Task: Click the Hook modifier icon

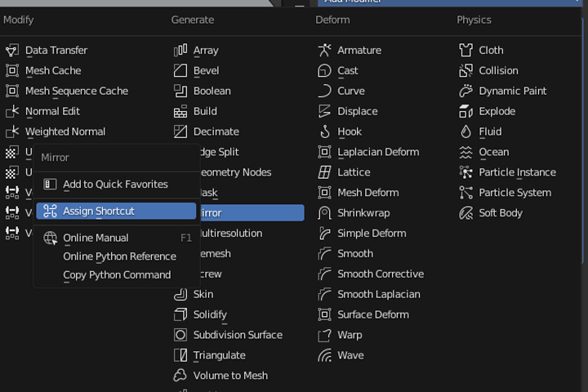Action: click(324, 131)
